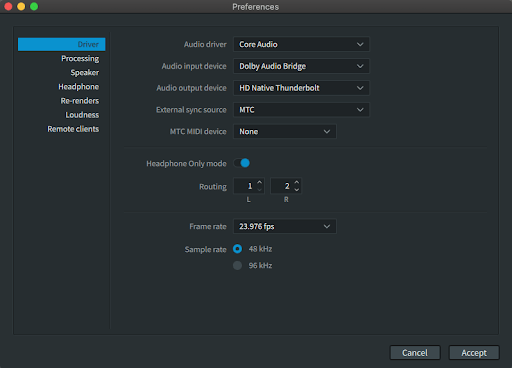Cancel the preferences changes

click(415, 353)
